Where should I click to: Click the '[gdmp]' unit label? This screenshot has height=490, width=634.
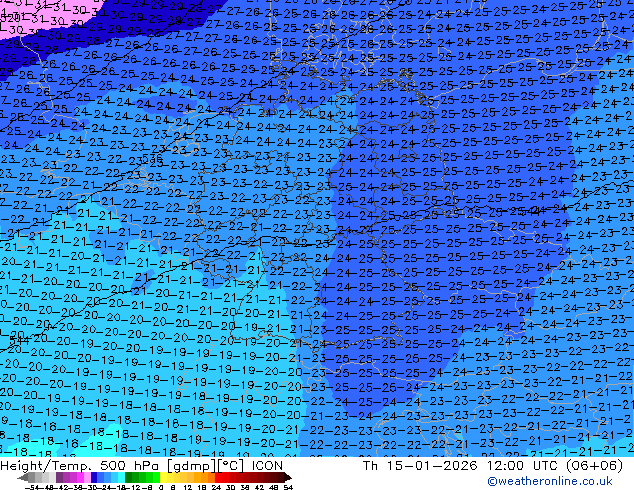[x=192, y=466]
